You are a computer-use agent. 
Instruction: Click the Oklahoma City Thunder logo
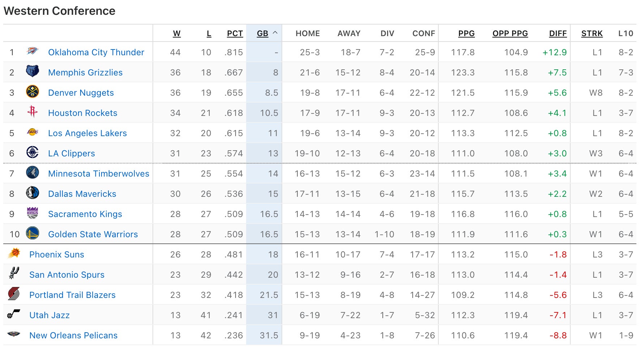(32, 51)
